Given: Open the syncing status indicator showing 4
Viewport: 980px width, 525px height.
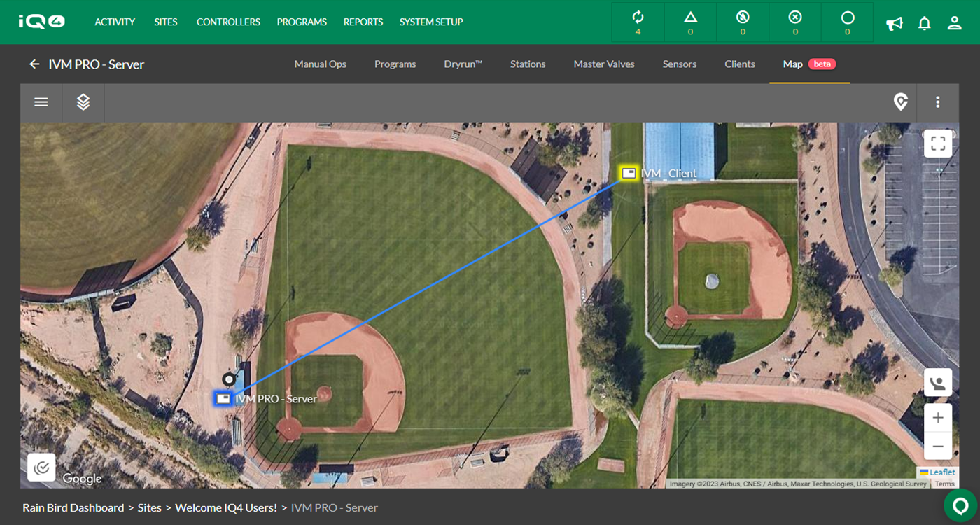Looking at the screenshot, I should pos(638,22).
